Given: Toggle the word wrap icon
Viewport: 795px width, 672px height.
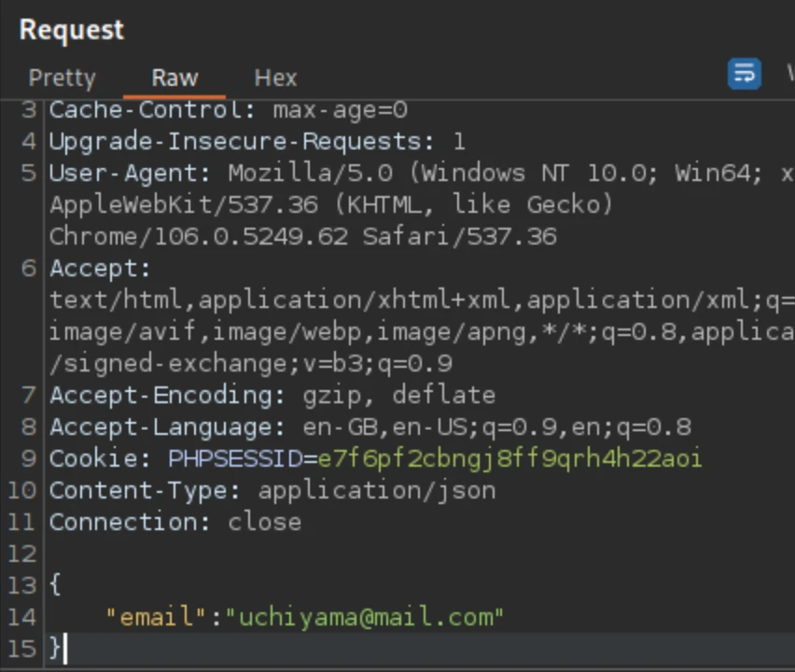Looking at the screenshot, I should pyautogui.click(x=744, y=74).
